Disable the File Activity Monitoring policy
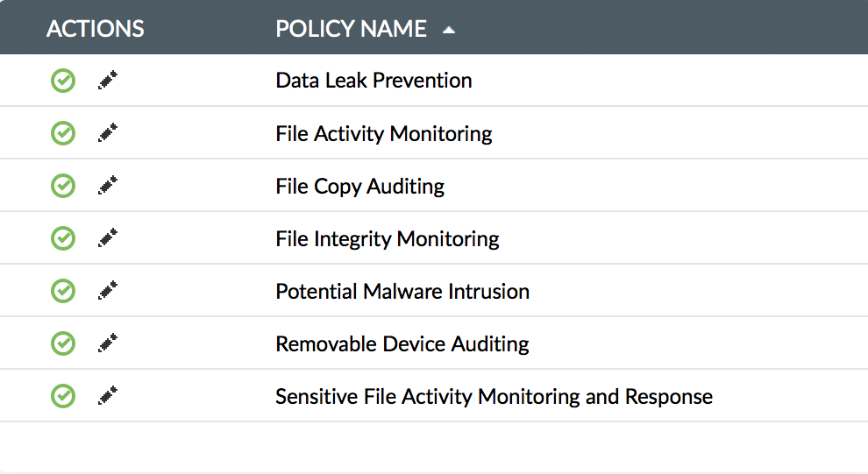Image resolution: width=868 pixels, height=474 pixels. [x=63, y=134]
